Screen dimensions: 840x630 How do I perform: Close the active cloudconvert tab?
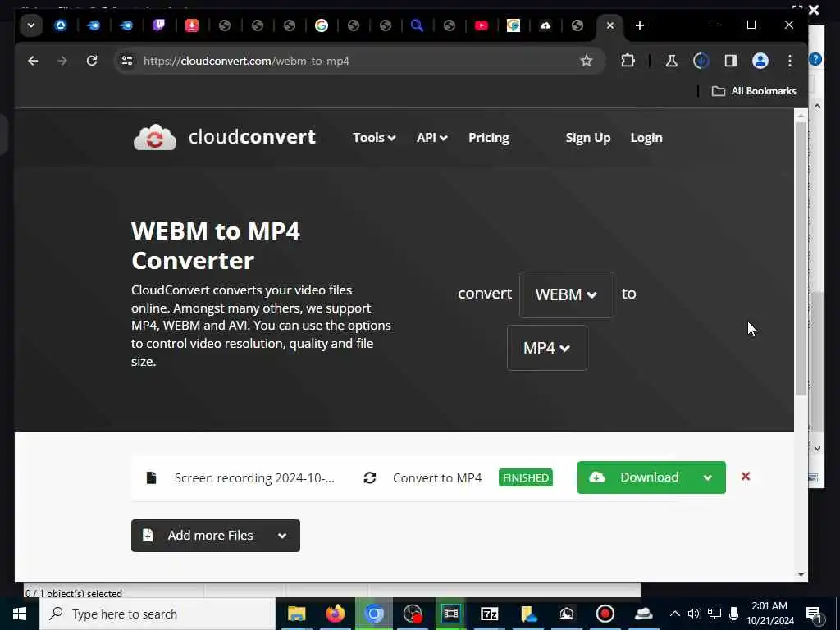pos(609,25)
